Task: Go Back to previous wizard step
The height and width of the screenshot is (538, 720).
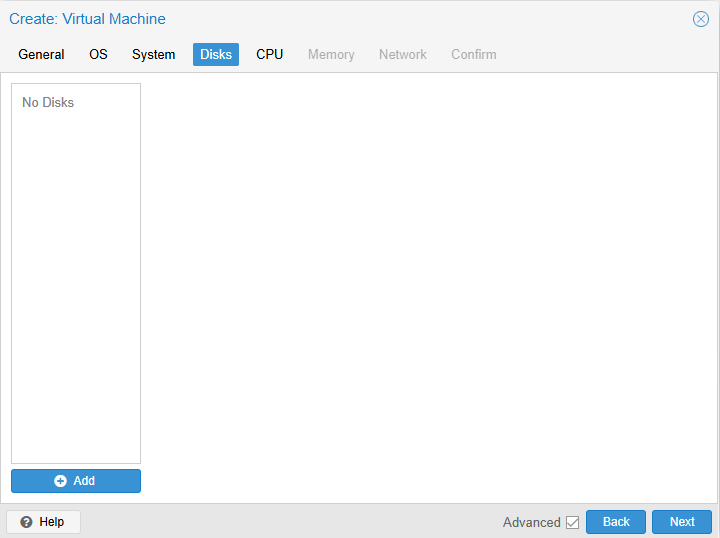Action: 616,522
